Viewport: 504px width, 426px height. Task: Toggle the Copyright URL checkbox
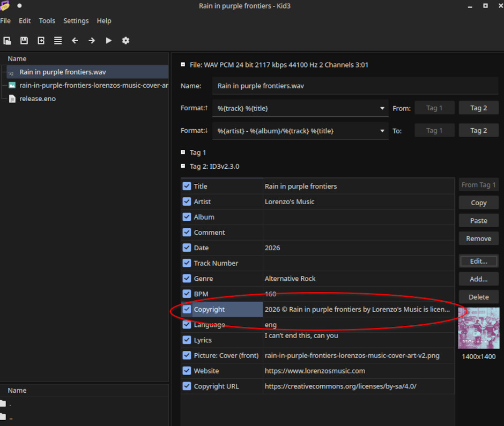[187, 386]
